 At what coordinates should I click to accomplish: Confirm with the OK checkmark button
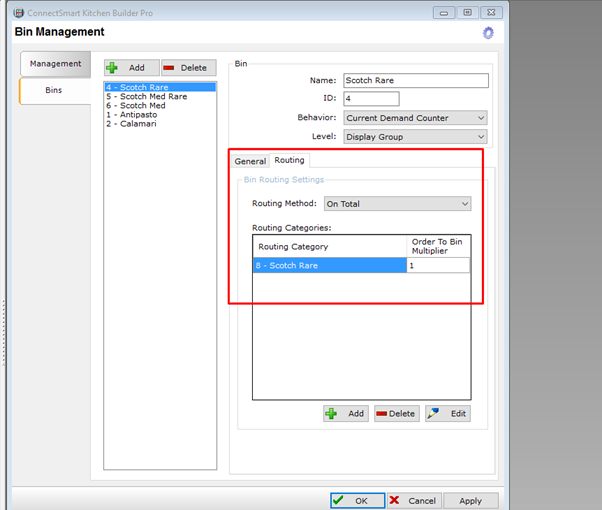tap(356, 500)
